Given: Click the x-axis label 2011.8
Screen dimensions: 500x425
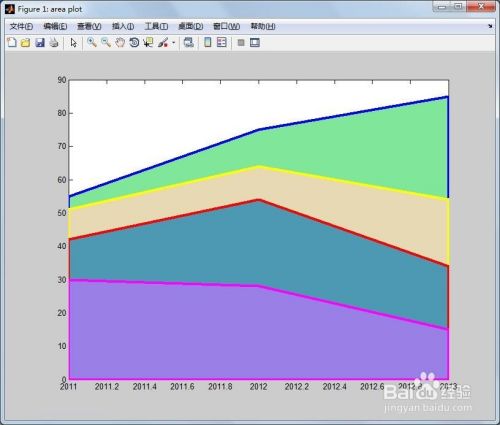Looking at the screenshot, I should [220, 387].
